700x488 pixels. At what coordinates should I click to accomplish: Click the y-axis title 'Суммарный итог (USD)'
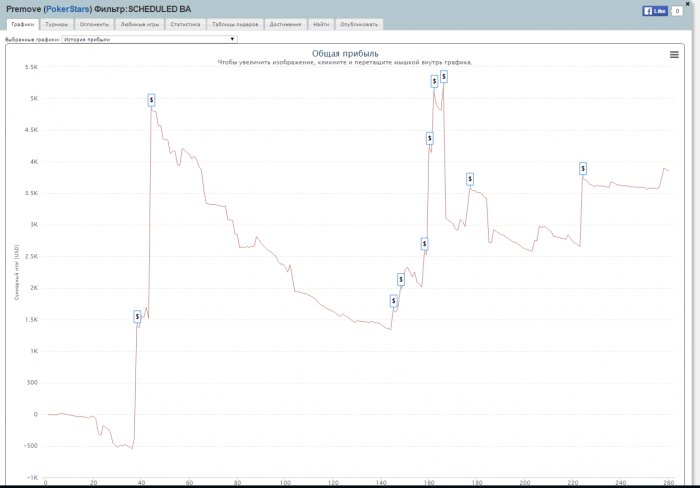click(17, 272)
